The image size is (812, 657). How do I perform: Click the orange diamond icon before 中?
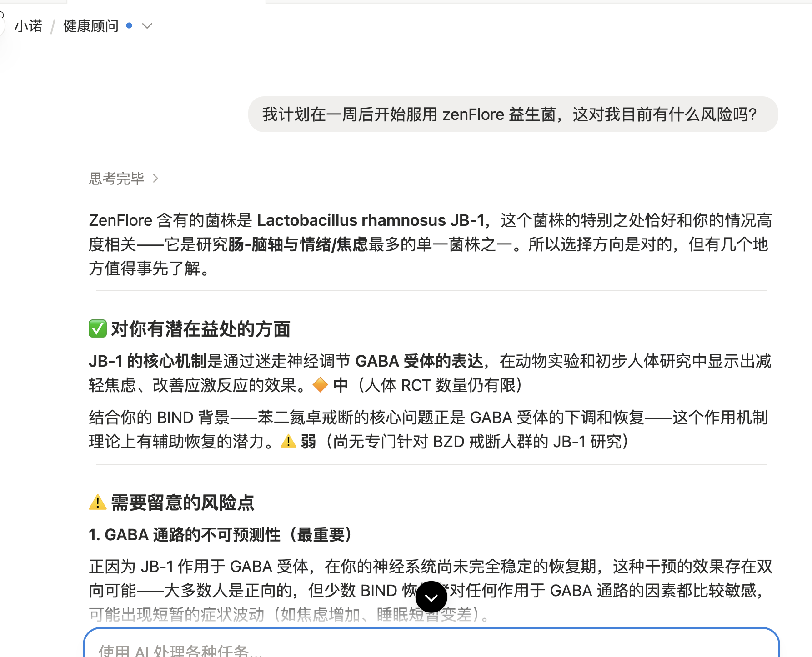(x=320, y=385)
